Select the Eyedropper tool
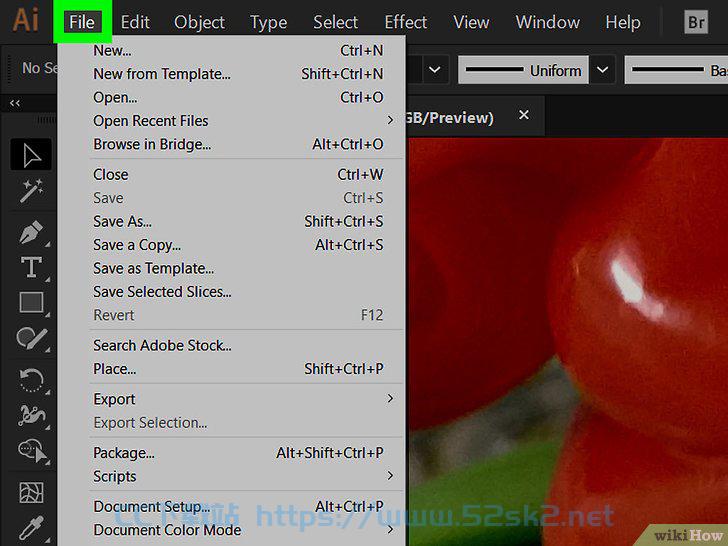728x546 pixels. click(31, 528)
